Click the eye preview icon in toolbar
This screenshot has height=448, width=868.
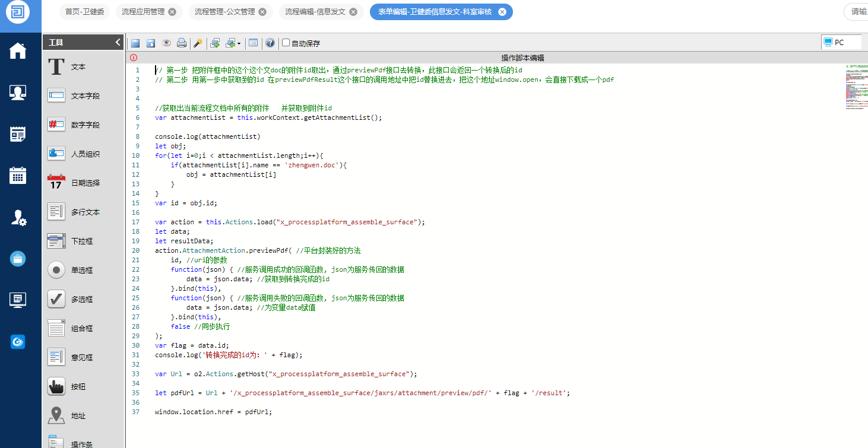(166, 43)
